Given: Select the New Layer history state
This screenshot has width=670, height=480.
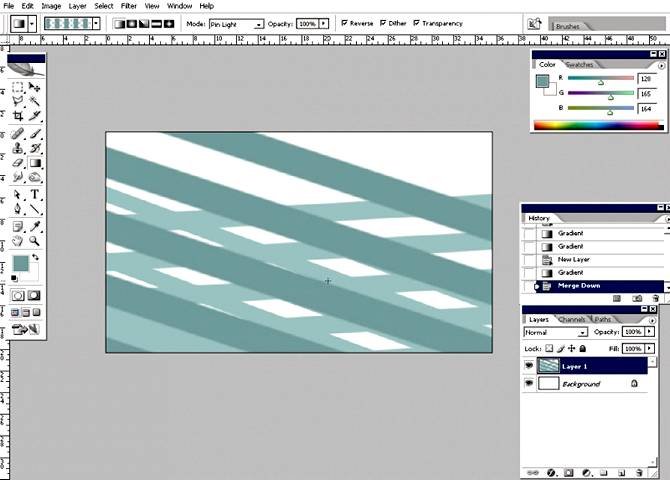Looking at the screenshot, I should [x=574, y=259].
